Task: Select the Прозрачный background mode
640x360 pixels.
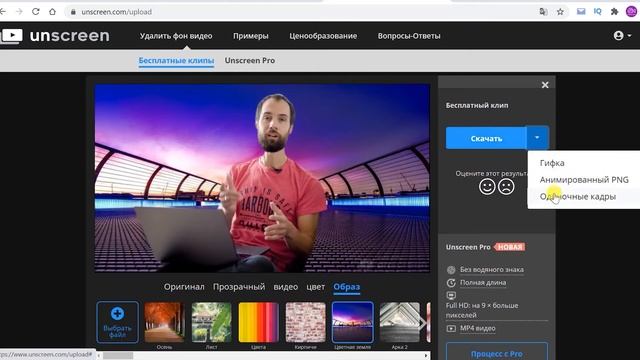Action: [239, 287]
